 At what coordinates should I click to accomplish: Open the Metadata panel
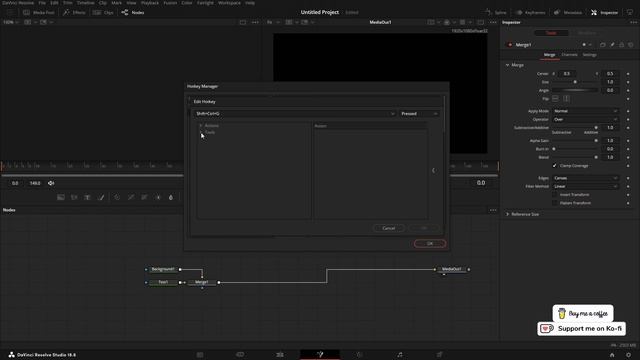tap(568, 13)
